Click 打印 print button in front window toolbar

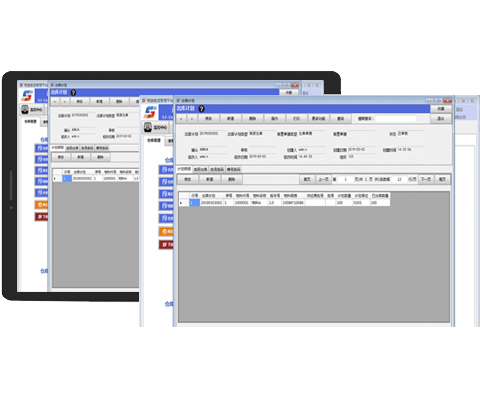(296, 119)
